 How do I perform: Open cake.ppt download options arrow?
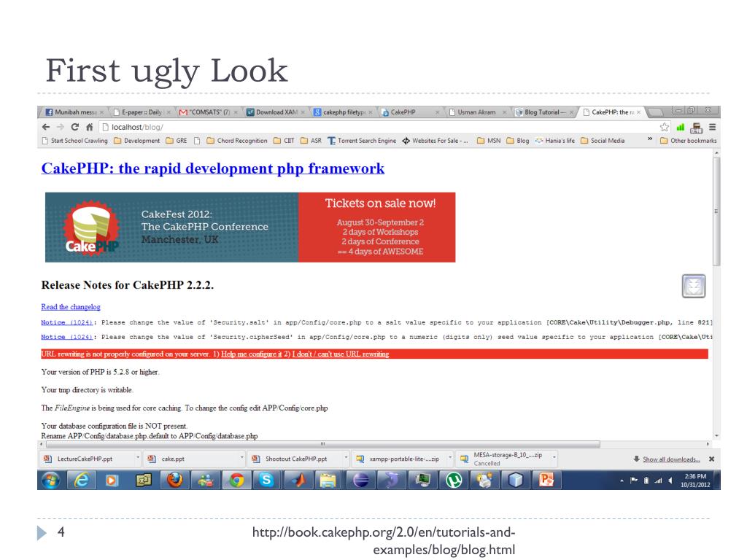tap(242, 458)
